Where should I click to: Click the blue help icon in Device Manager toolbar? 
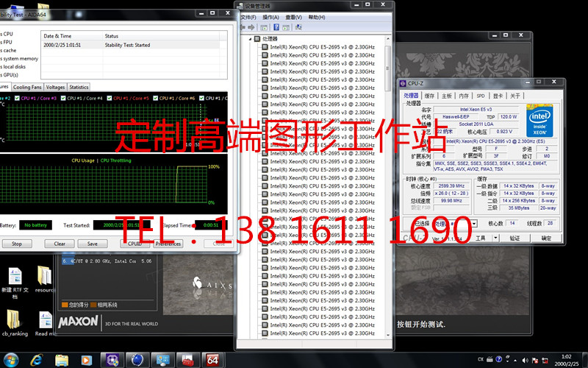[x=276, y=27]
